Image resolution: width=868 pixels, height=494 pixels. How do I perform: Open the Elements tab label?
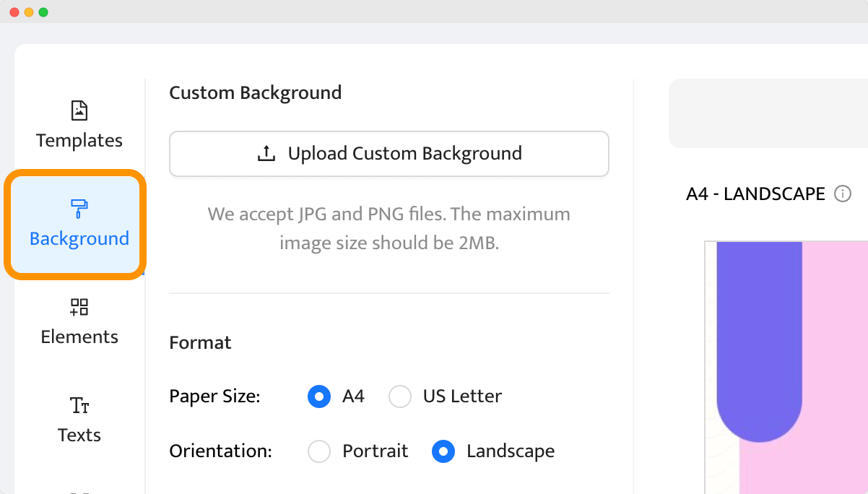click(x=79, y=337)
